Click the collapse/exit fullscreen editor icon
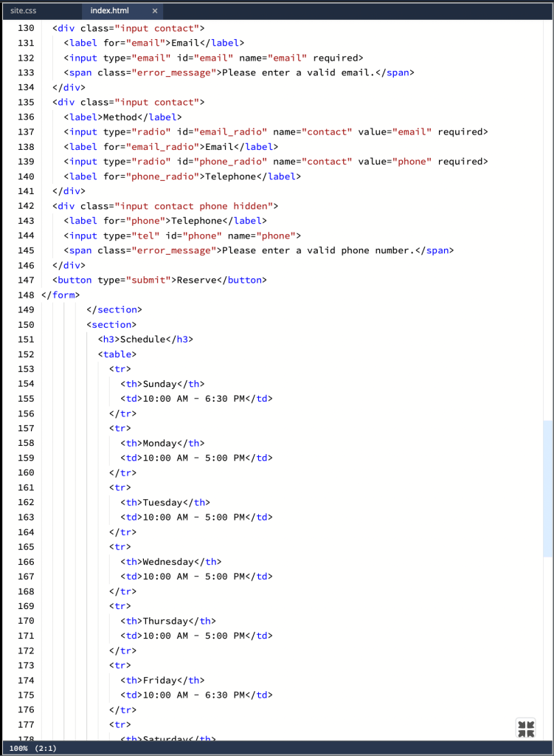This screenshot has width=554, height=756. click(x=526, y=729)
